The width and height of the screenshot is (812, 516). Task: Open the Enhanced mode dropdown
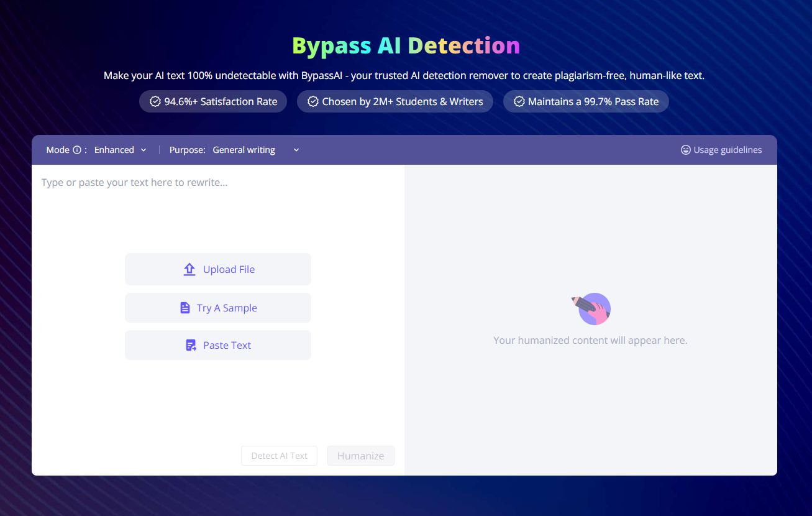[x=121, y=150]
